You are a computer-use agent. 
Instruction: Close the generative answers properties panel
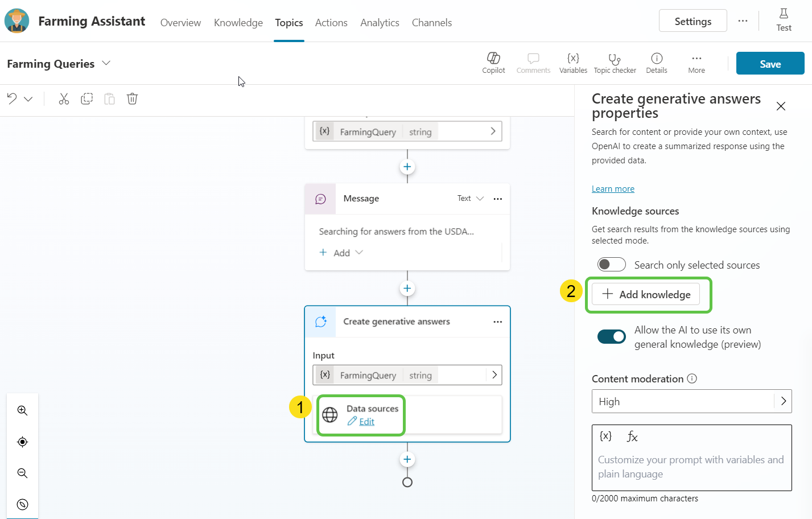click(x=781, y=106)
